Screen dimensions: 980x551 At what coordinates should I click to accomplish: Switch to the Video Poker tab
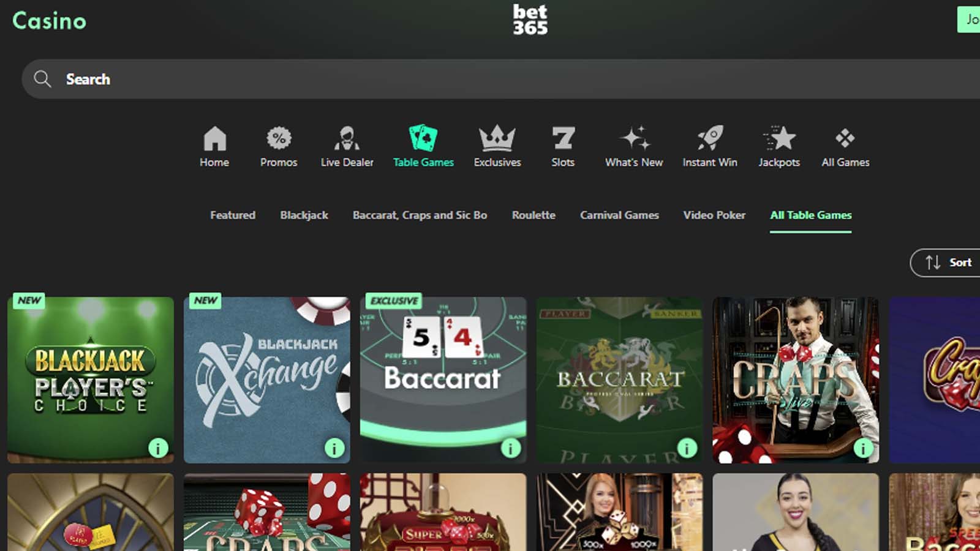pyautogui.click(x=714, y=215)
